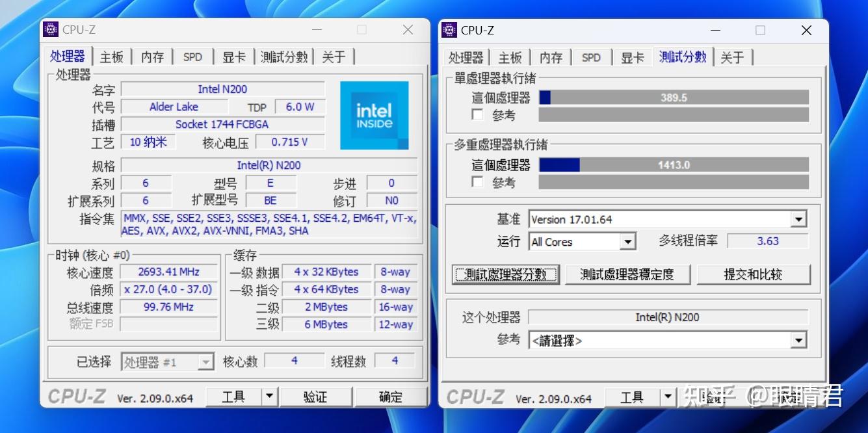Viewport: 868px width, 433px height.
Task: Click the CPU-Z icon in right window title bar
Action: pos(449,30)
